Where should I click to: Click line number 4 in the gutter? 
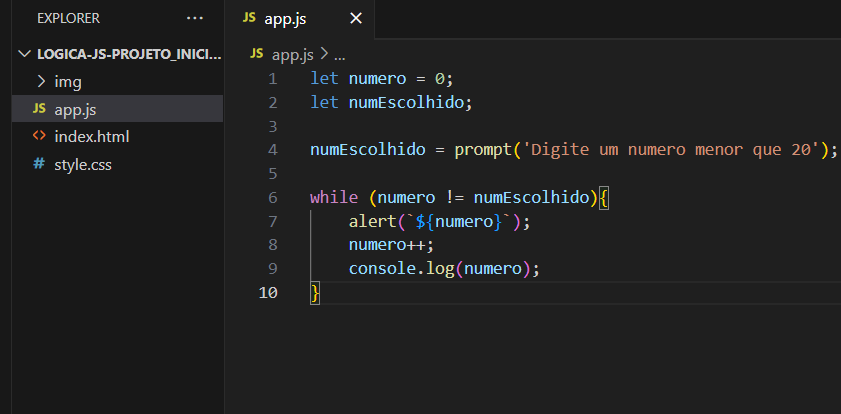272,150
